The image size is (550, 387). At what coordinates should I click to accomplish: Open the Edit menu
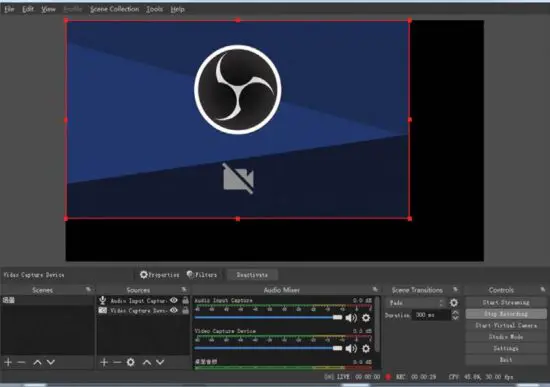[x=28, y=9]
